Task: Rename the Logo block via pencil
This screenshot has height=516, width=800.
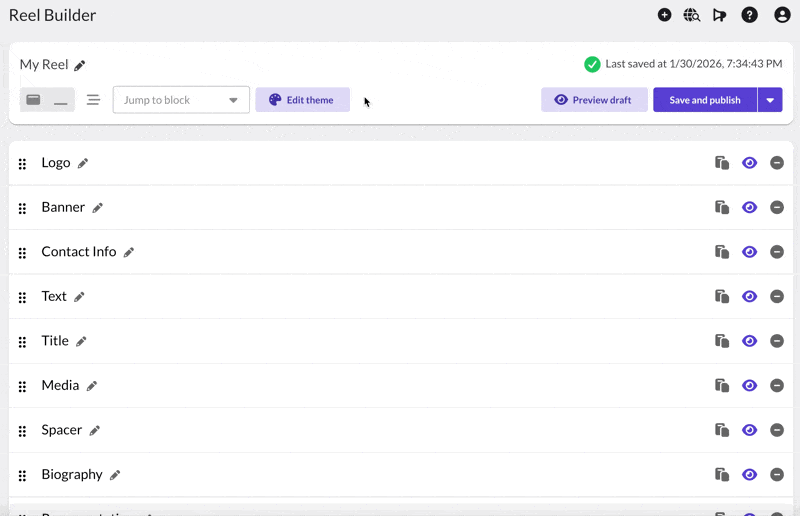Action: (83, 163)
